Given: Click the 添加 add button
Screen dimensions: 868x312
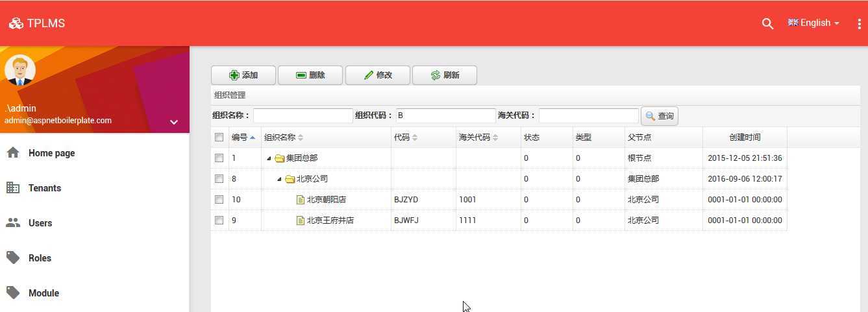Looking at the screenshot, I should [243, 75].
